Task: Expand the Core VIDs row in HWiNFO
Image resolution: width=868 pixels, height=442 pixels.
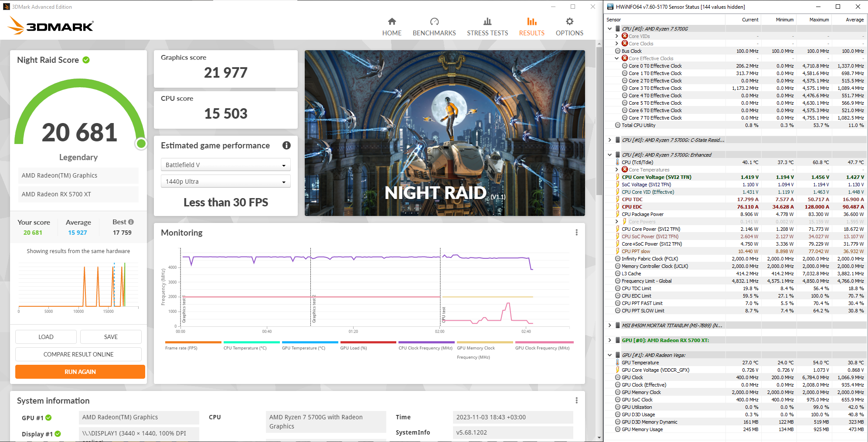Action: 616,36
